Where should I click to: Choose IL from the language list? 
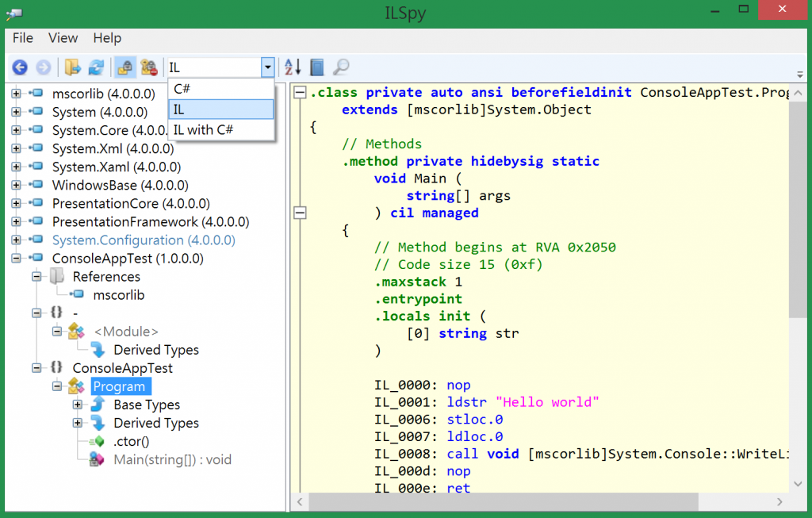(x=221, y=109)
